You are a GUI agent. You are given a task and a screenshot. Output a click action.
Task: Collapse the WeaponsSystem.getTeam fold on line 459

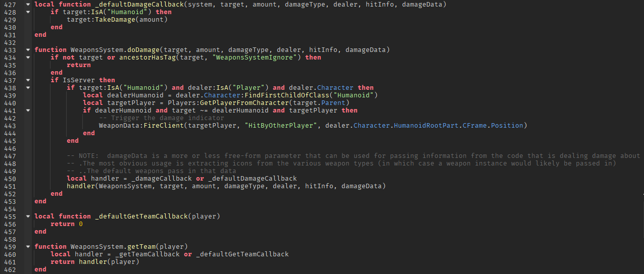point(27,246)
